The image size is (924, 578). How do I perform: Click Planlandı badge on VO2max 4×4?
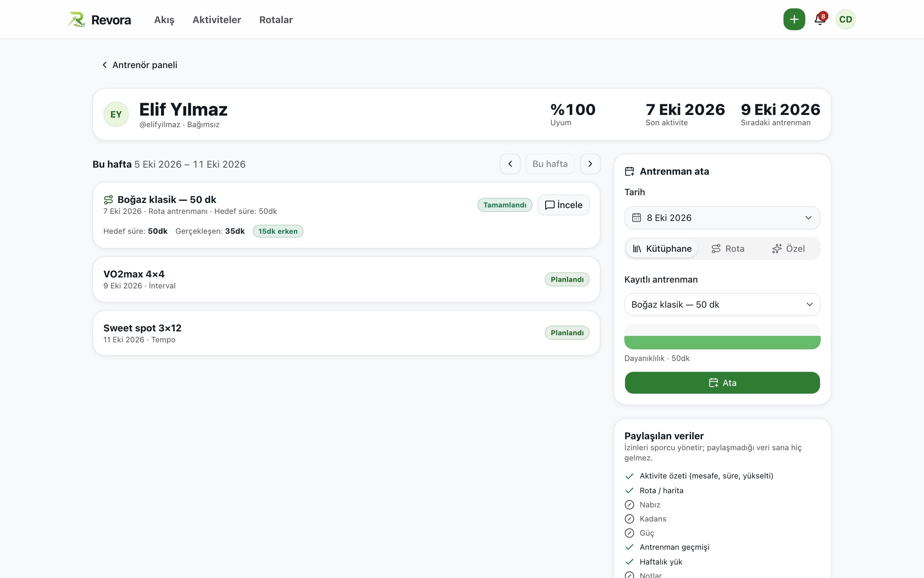pyautogui.click(x=567, y=279)
